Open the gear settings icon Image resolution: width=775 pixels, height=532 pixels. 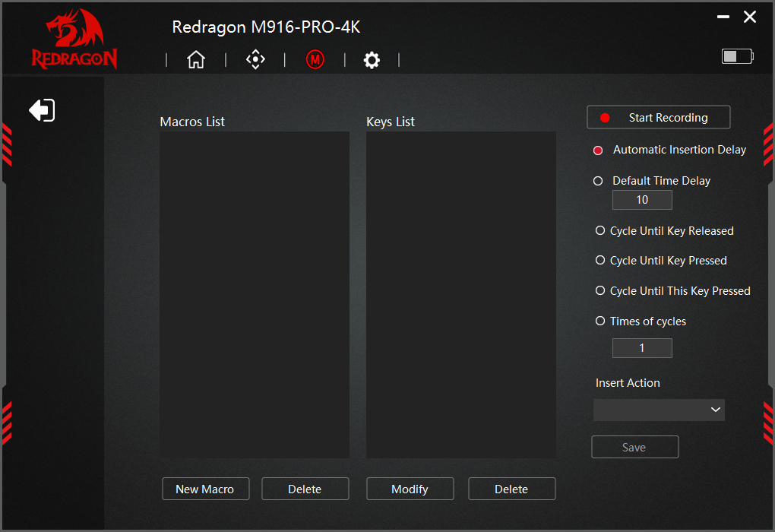372,60
